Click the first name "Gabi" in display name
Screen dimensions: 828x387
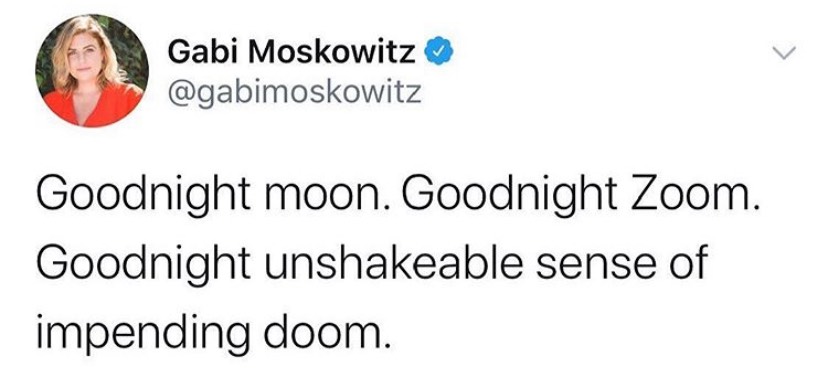(201, 52)
